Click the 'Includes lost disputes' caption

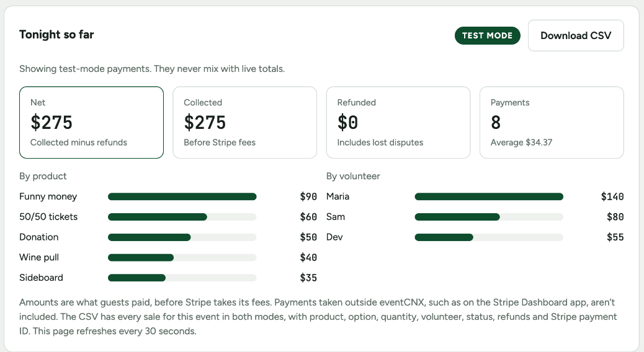[x=380, y=143]
